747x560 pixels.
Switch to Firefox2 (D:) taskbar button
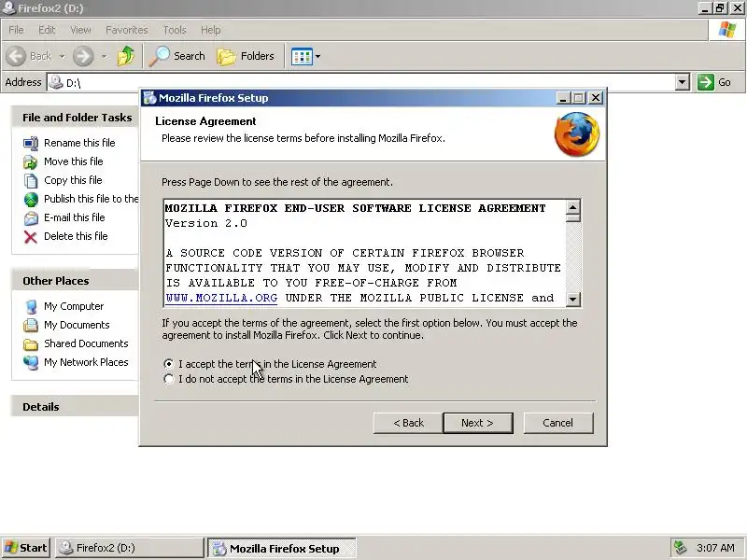click(x=129, y=548)
